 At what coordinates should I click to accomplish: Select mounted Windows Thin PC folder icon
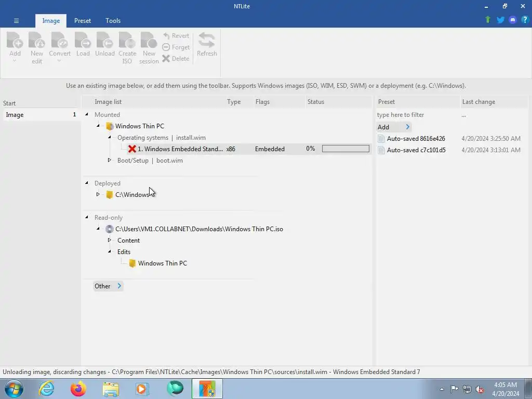(x=110, y=126)
